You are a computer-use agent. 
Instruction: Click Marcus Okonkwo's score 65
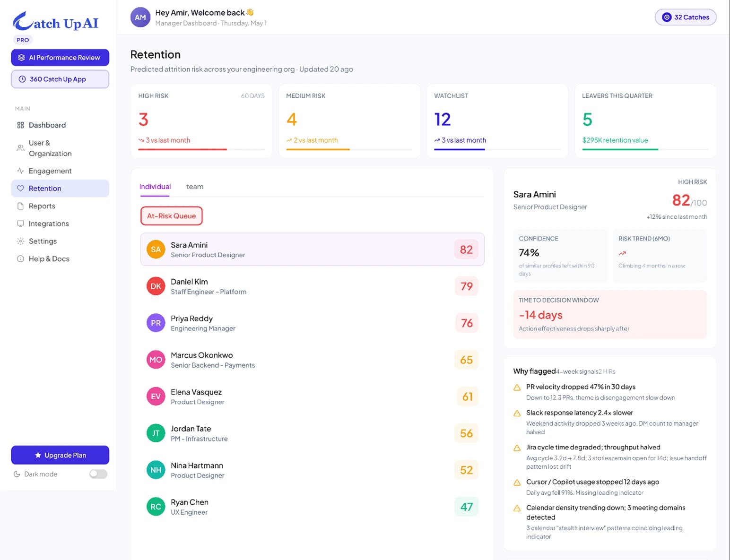coord(466,360)
